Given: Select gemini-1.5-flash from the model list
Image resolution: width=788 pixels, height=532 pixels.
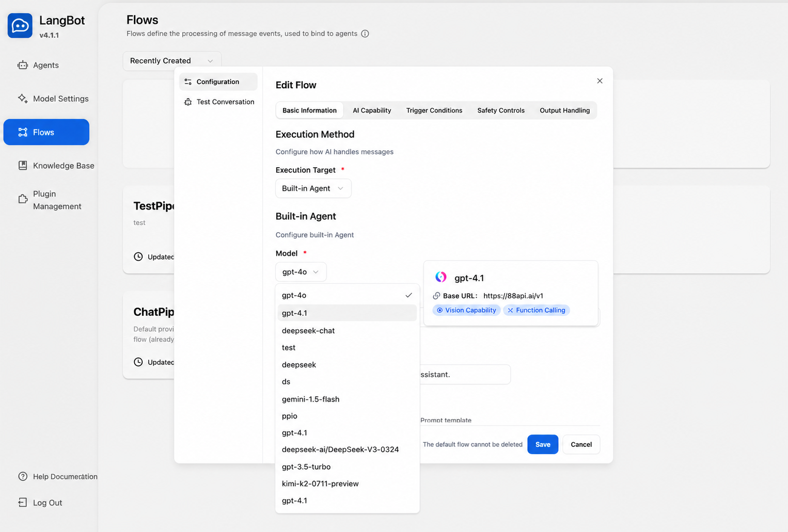Looking at the screenshot, I should tap(347, 399).
